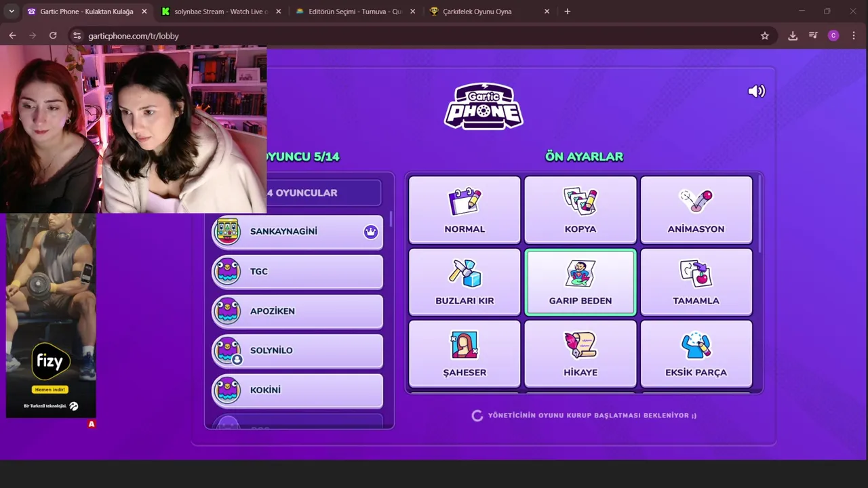The width and height of the screenshot is (868, 488).
Task: Reload the current page
Action: [x=53, y=36]
